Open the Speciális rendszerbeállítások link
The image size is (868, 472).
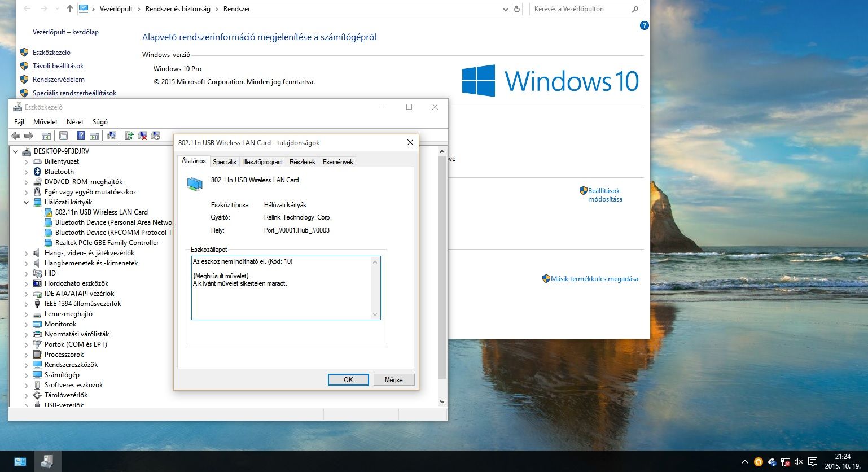click(74, 93)
